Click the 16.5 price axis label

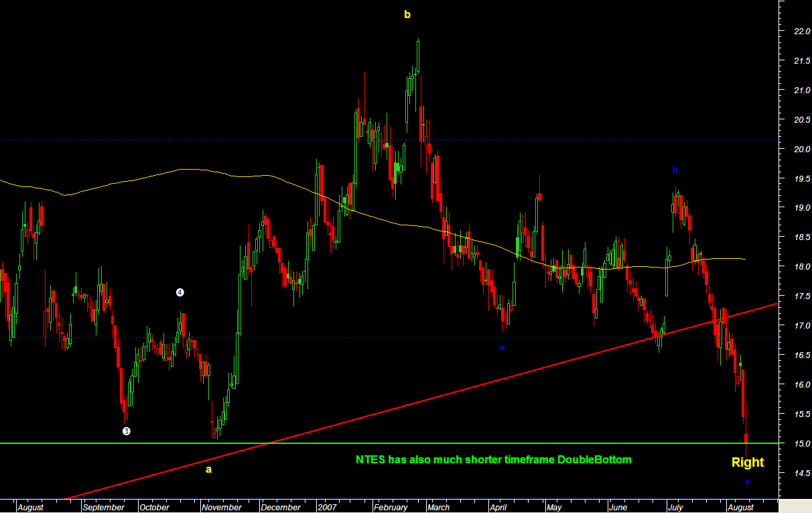(x=803, y=355)
